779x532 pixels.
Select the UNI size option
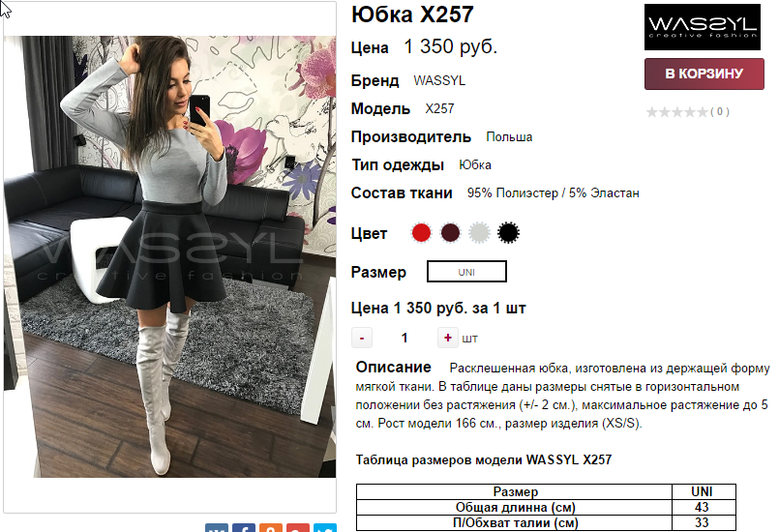click(466, 272)
